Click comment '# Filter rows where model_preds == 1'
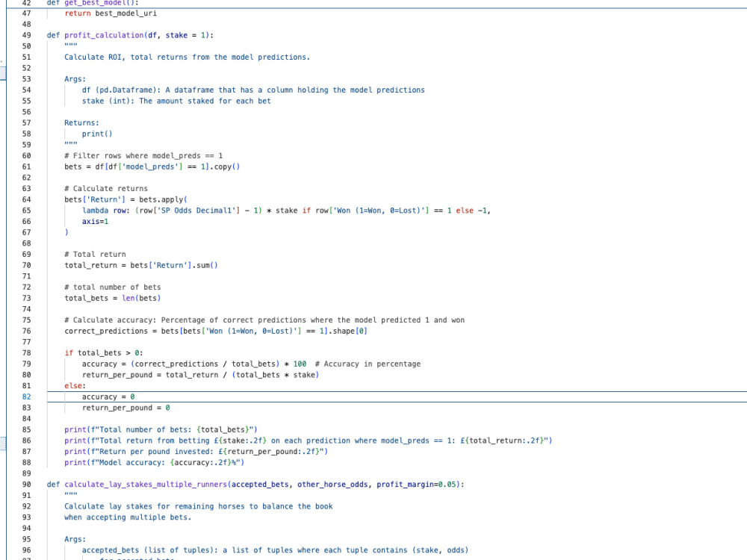Viewport: 747px width, 560px height. pyautogui.click(x=143, y=156)
